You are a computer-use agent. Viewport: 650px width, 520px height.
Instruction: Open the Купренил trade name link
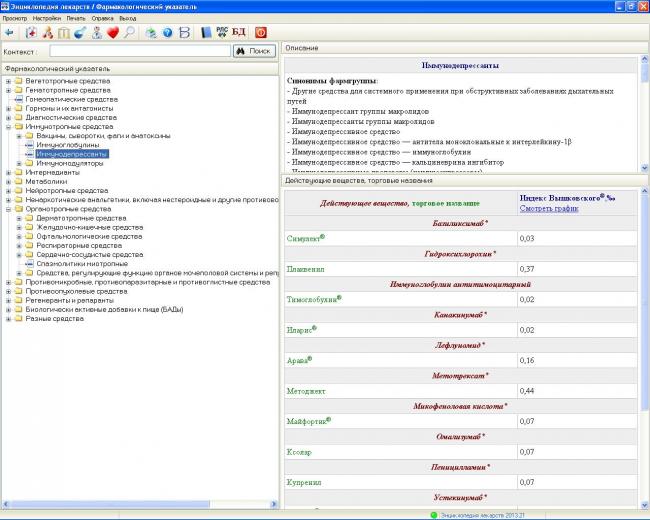point(304,483)
